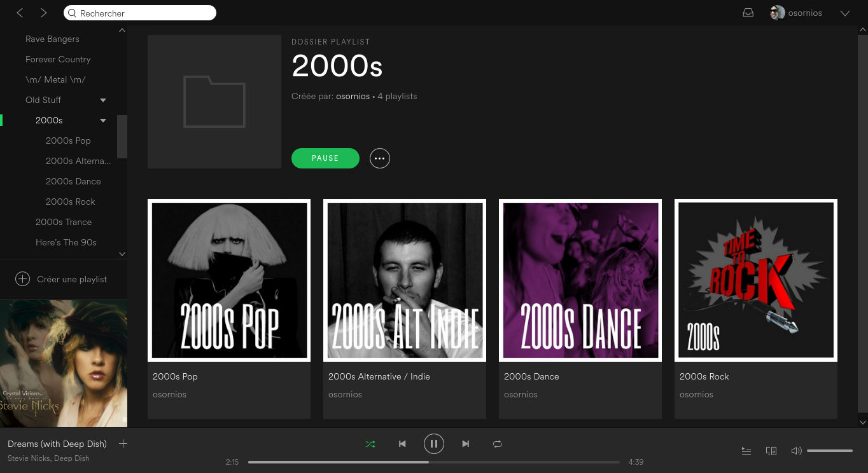The width and height of the screenshot is (868, 473).
Task: Open the 2000s Dance cover art
Action: pos(580,280)
